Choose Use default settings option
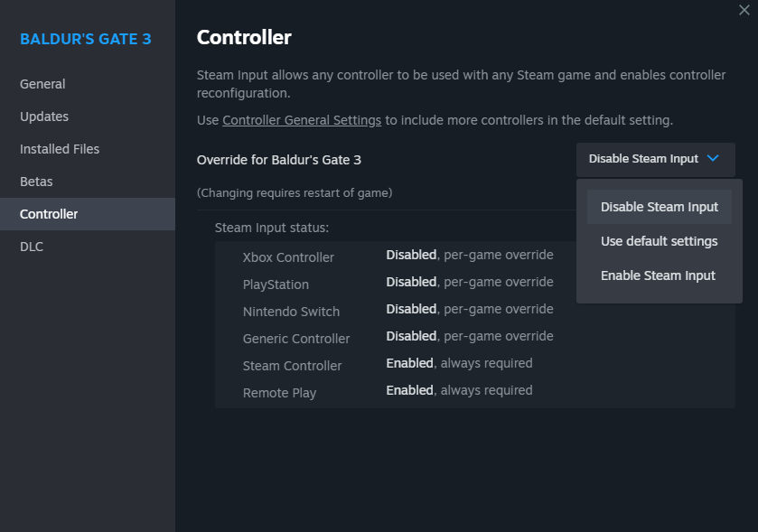The width and height of the screenshot is (758, 532). coord(659,241)
